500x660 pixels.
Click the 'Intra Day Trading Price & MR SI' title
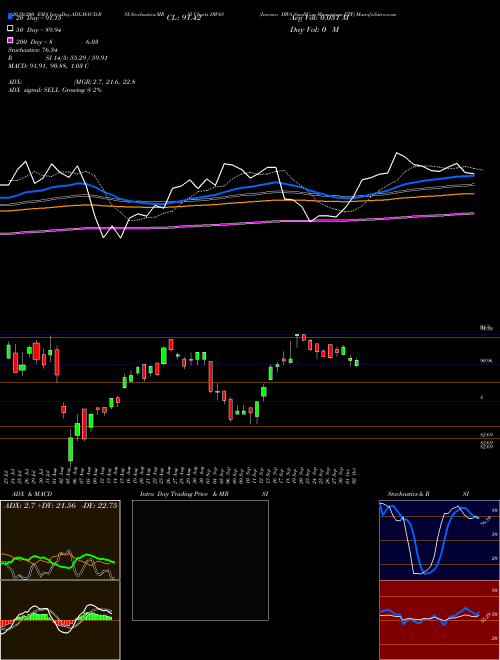click(x=204, y=494)
